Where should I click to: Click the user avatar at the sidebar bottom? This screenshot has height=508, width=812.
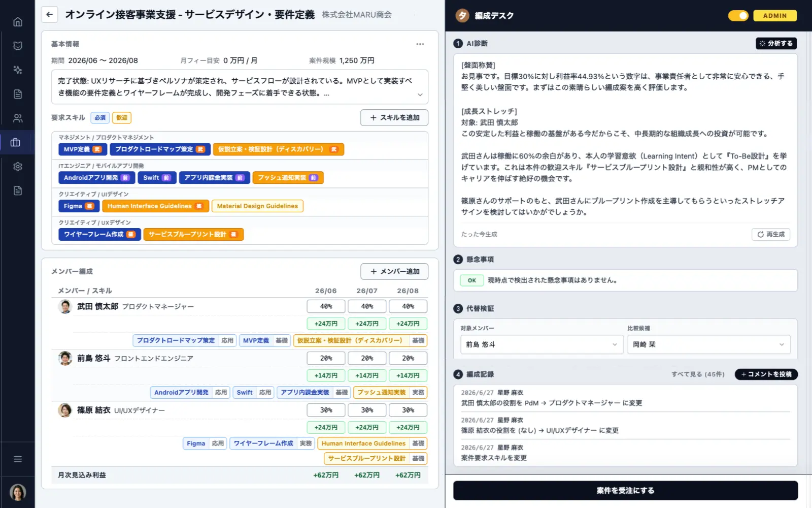pyautogui.click(x=18, y=492)
